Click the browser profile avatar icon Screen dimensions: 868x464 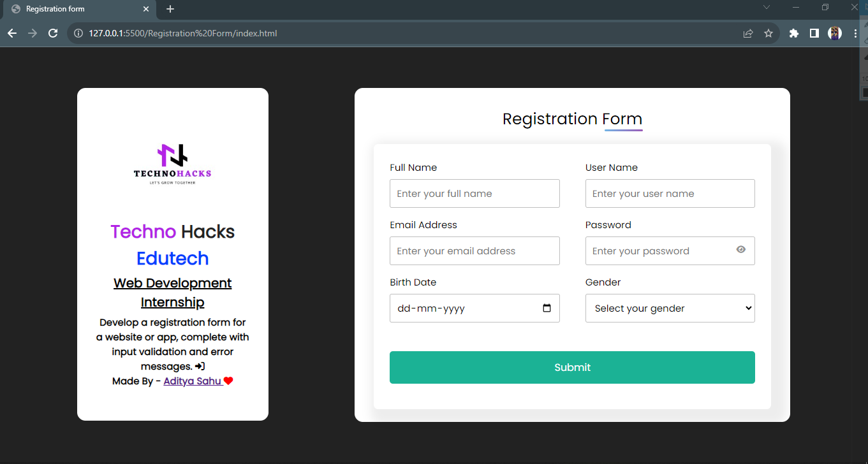pyautogui.click(x=835, y=33)
